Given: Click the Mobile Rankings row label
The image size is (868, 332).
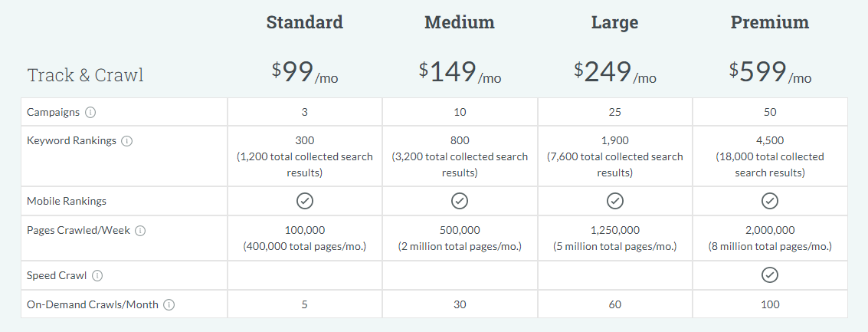Looking at the screenshot, I should click(67, 201).
